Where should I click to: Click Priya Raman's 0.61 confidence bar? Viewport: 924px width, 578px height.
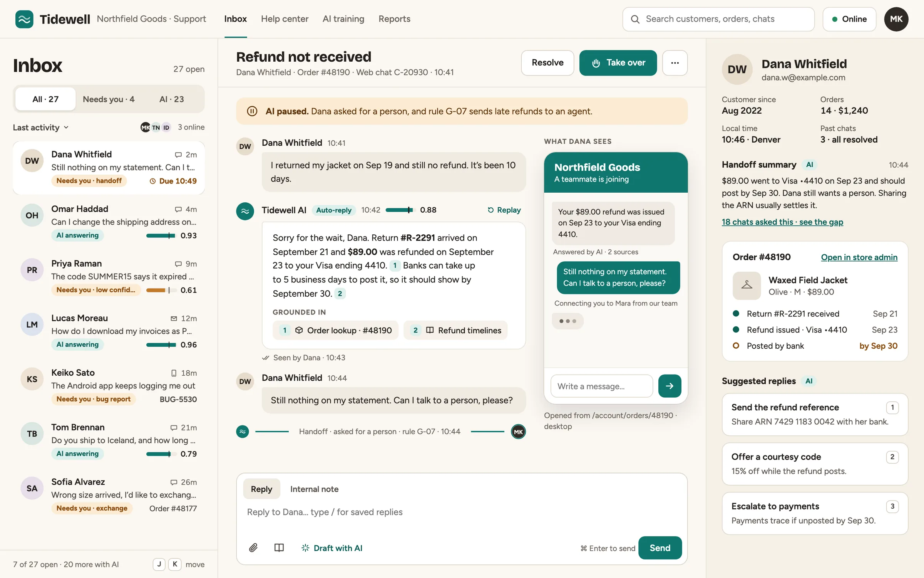pyautogui.click(x=161, y=290)
